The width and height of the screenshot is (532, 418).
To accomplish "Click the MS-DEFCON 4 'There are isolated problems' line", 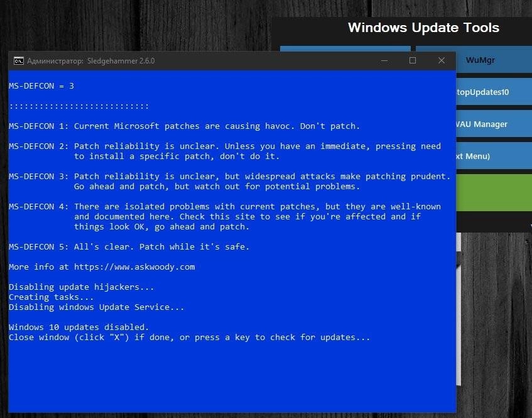I will click(x=225, y=206).
